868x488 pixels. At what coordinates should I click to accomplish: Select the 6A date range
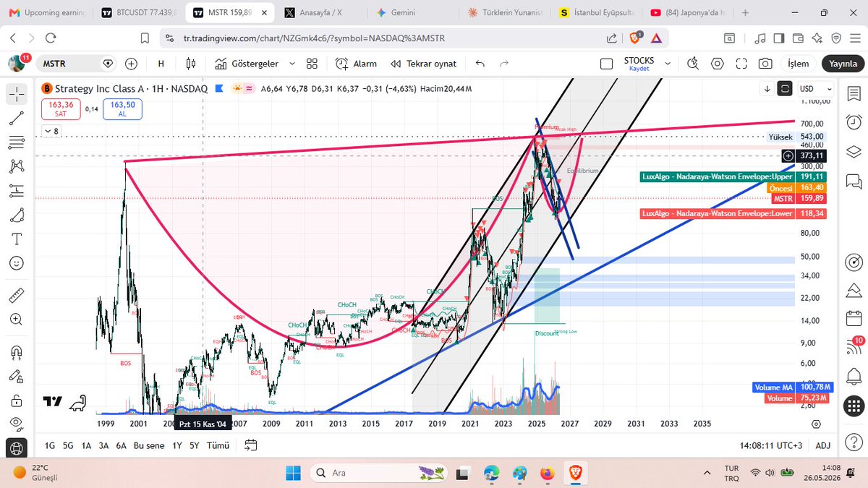point(122,445)
